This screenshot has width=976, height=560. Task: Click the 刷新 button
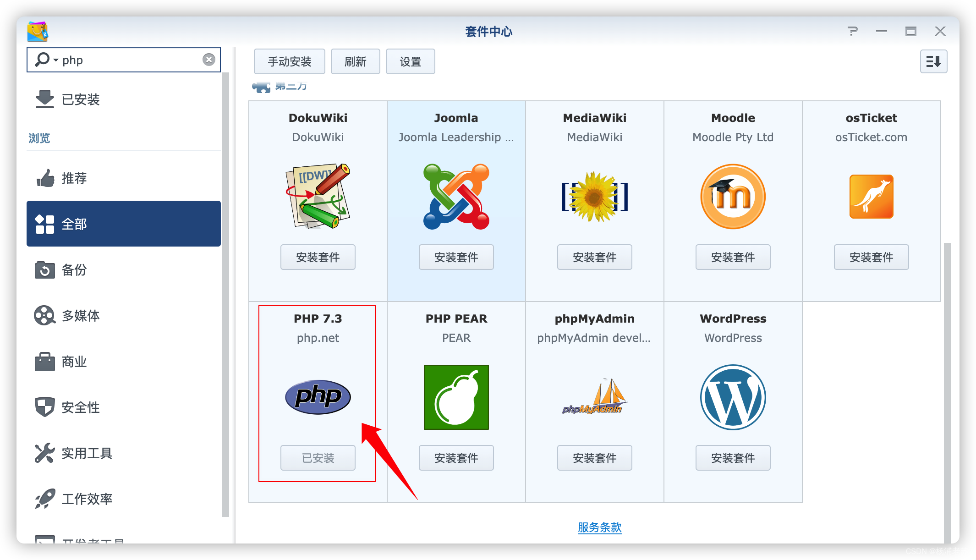[356, 61]
